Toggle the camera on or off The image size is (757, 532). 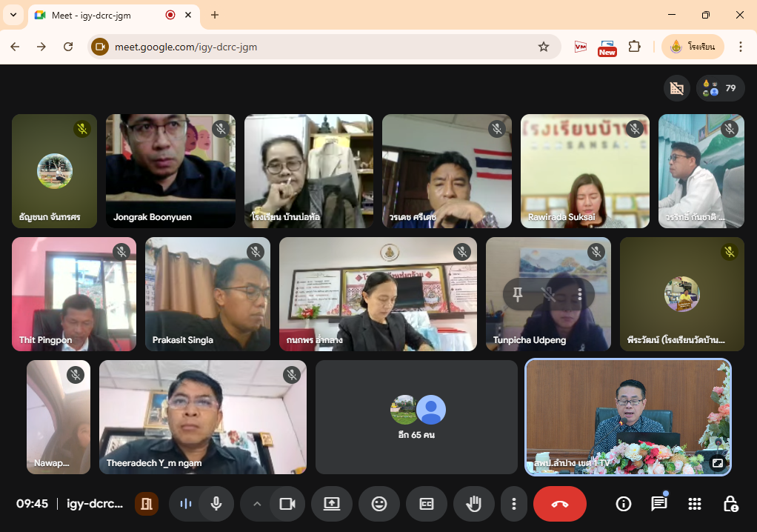tap(287, 504)
